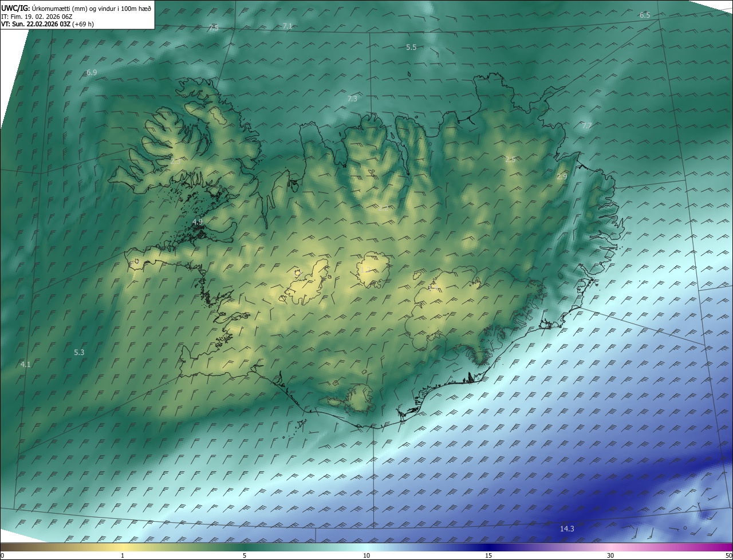
Task: Click the precipitation value 14.3 on the map
Action: tap(567, 529)
